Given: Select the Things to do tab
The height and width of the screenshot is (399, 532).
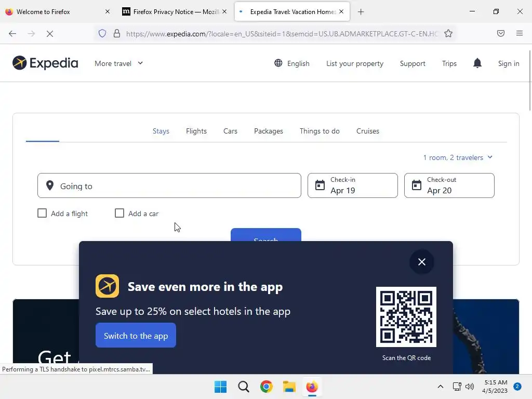Looking at the screenshot, I should coord(320,131).
